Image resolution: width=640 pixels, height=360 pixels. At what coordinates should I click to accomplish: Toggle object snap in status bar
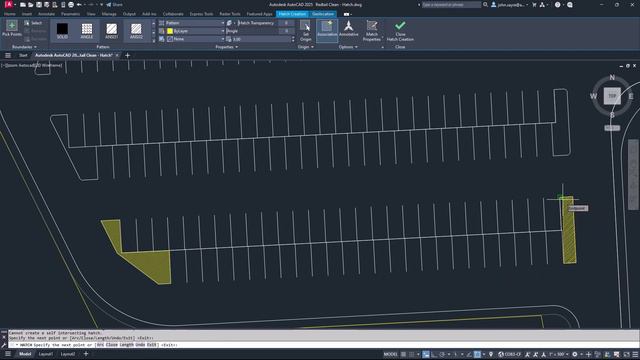pos(477,354)
